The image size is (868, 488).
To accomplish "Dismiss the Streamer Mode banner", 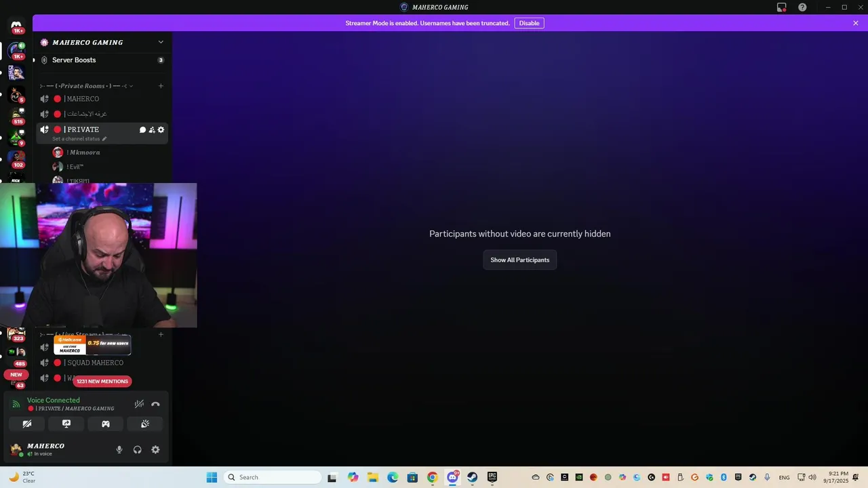I will coord(856,23).
